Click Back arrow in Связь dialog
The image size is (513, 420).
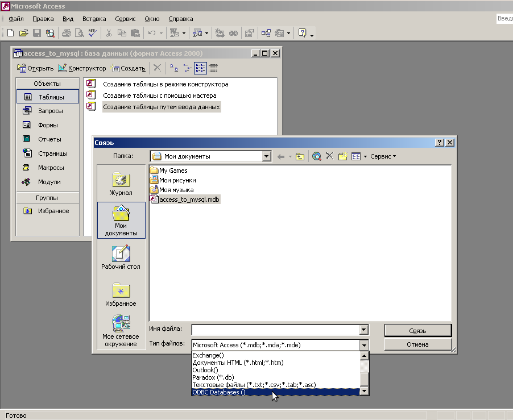click(x=281, y=156)
